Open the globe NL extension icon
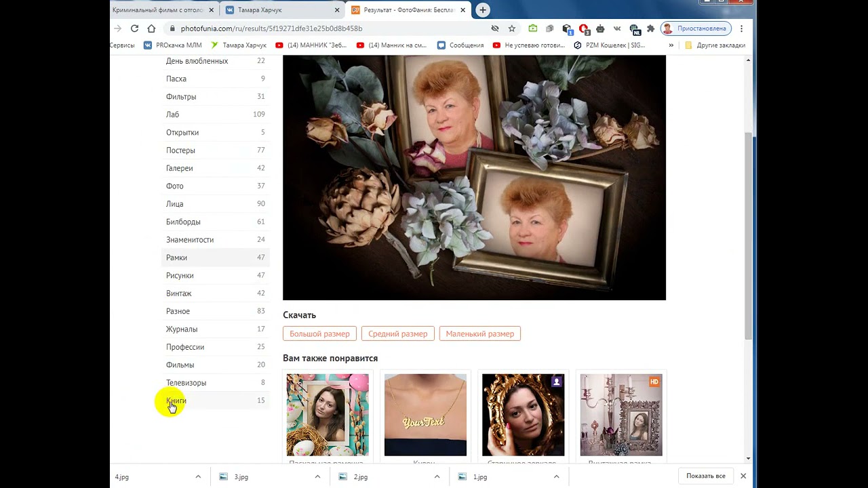 click(634, 29)
